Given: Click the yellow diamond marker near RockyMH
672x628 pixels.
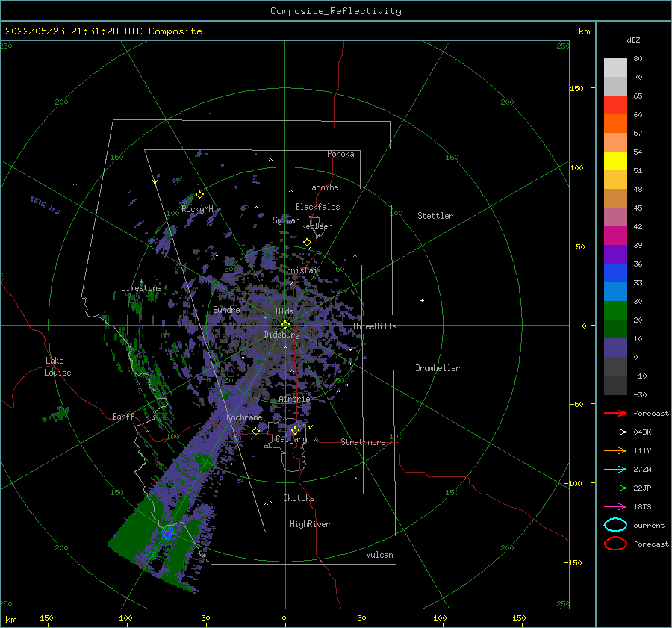Looking at the screenshot, I should tap(199, 195).
